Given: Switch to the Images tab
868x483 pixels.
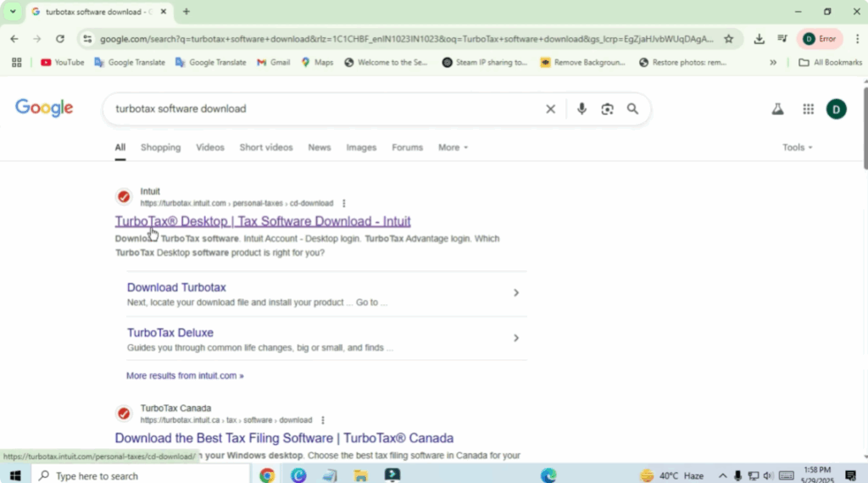Looking at the screenshot, I should [x=361, y=147].
